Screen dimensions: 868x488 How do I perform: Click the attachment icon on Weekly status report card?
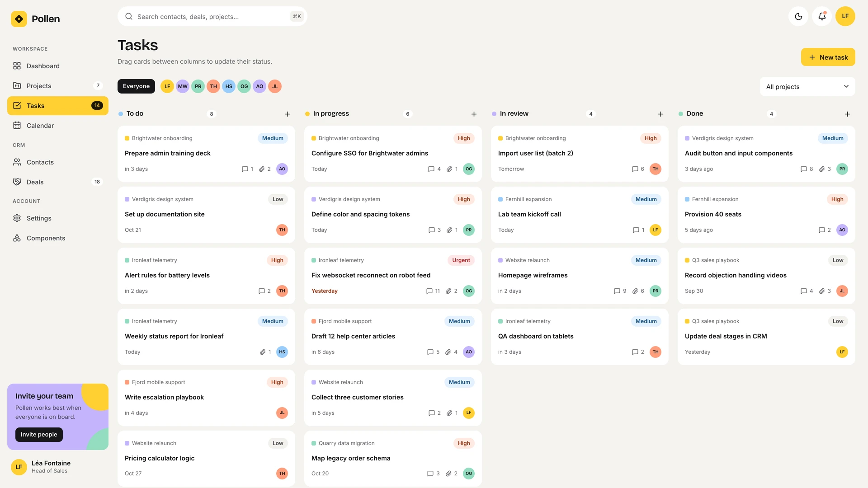click(x=263, y=352)
